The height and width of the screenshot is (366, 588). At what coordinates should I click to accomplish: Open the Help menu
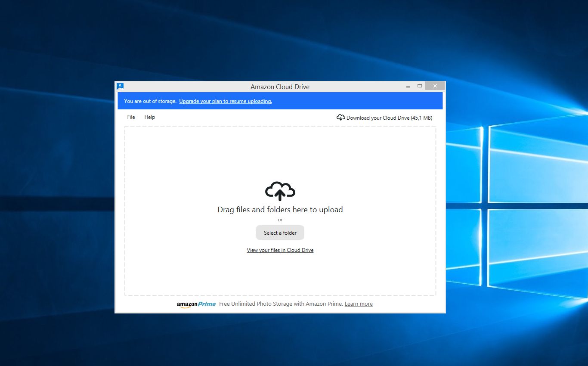click(150, 117)
